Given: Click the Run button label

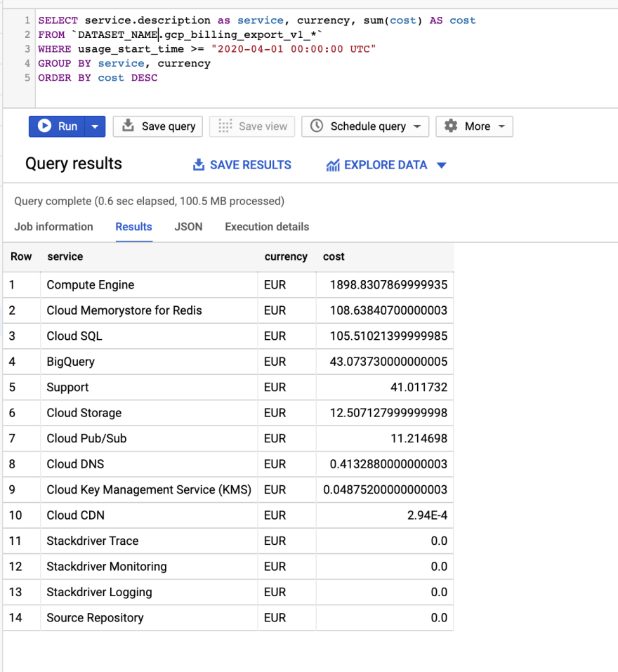Looking at the screenshot, I should pyautogui.click(x=67, y=126).
